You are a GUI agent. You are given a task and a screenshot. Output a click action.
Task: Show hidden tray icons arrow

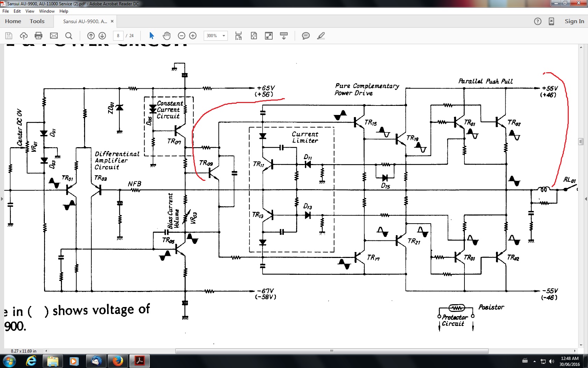point(534,361)
